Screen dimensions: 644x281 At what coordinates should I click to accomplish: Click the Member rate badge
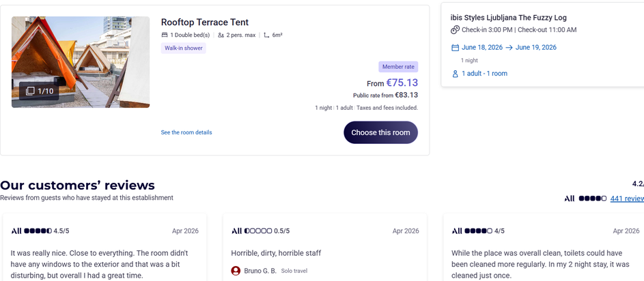coord(398,67)
